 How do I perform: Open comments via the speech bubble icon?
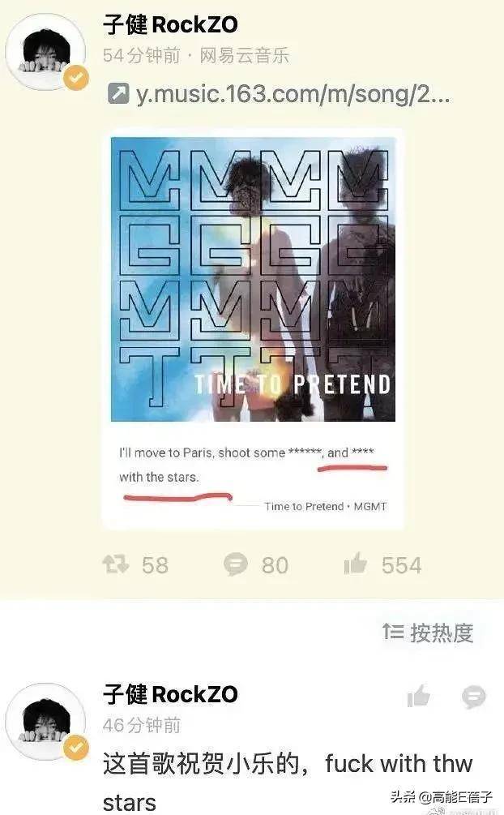235,564
